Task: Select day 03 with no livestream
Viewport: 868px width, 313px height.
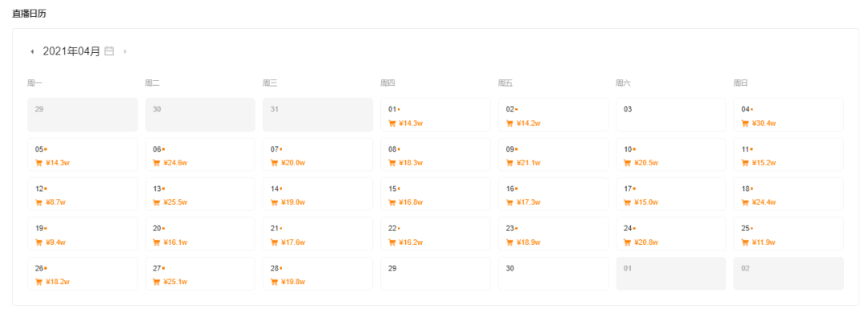Action: pos(671,115)
